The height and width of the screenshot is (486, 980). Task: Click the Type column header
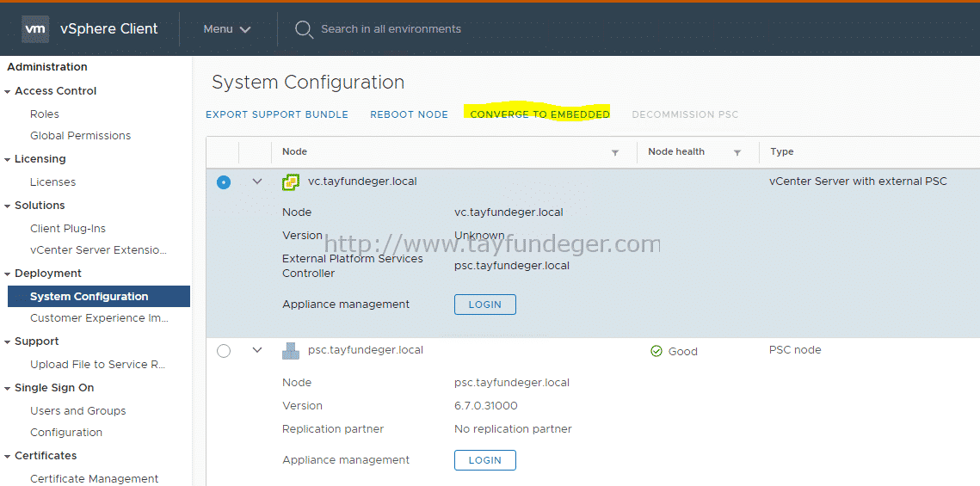[782, 151]
